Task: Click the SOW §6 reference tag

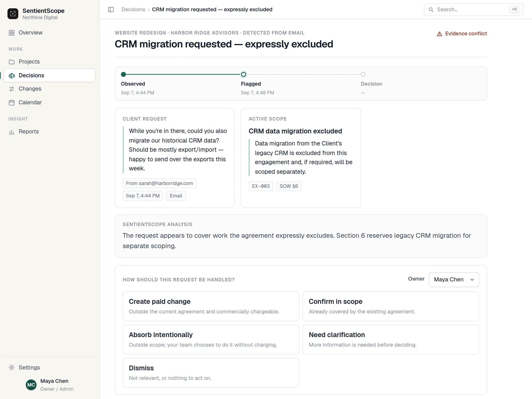Action: click(289, 186)
